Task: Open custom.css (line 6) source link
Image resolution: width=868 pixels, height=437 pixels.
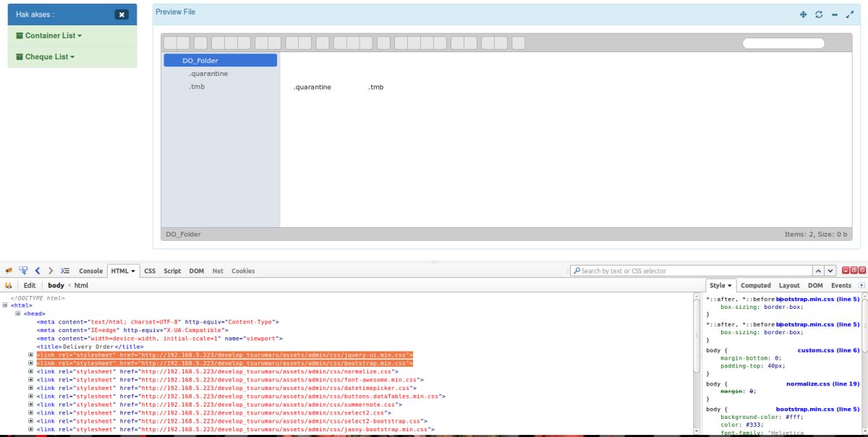Action: point(828,350)
